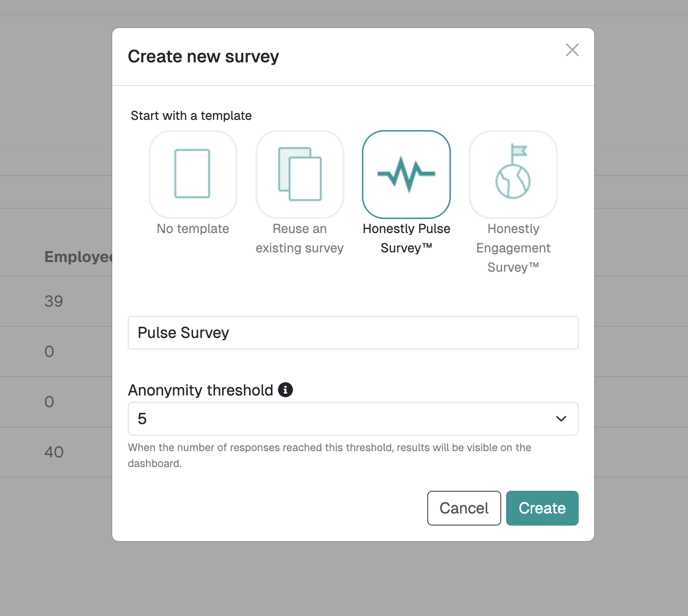Click the "No template" text label
Image resolution: width=688 pixels, height=616 pixels.
point(193,229)
